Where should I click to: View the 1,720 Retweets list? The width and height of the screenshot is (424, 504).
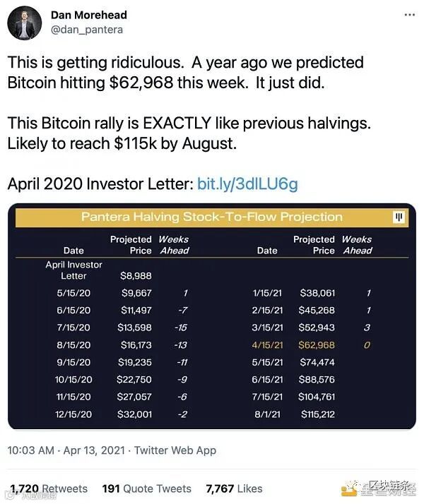tap(48, 488)
